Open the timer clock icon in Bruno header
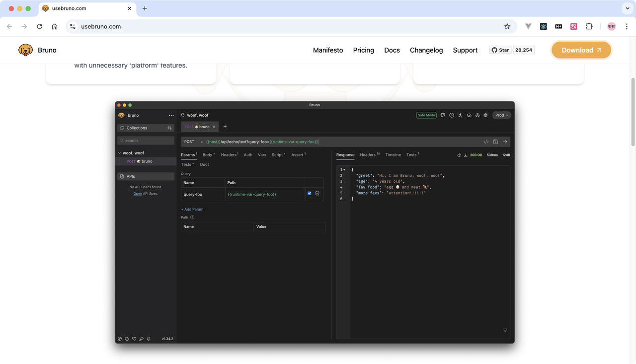This screenshot has height=364, width=636. coord(452,115)
